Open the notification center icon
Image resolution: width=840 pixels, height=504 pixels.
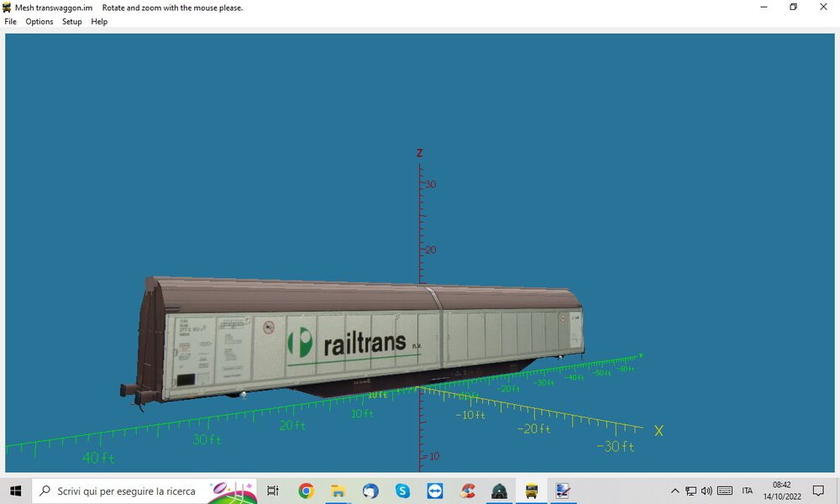[x=818, y=491]
